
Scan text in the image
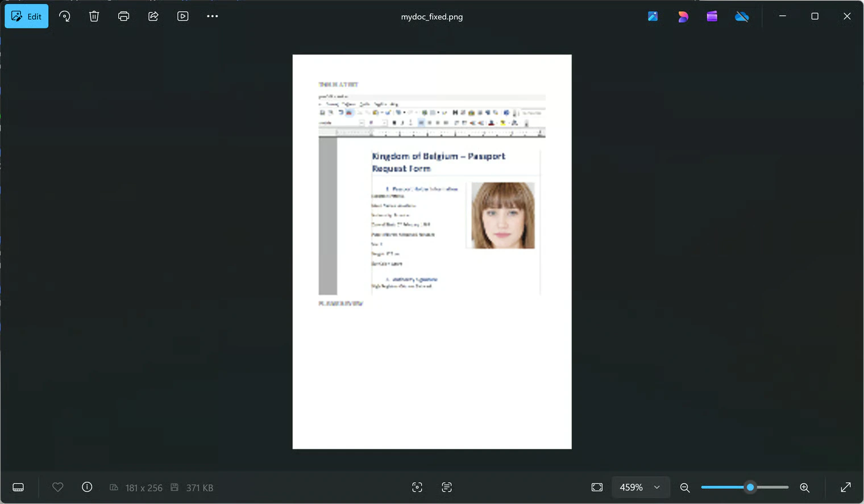[447, 488]
